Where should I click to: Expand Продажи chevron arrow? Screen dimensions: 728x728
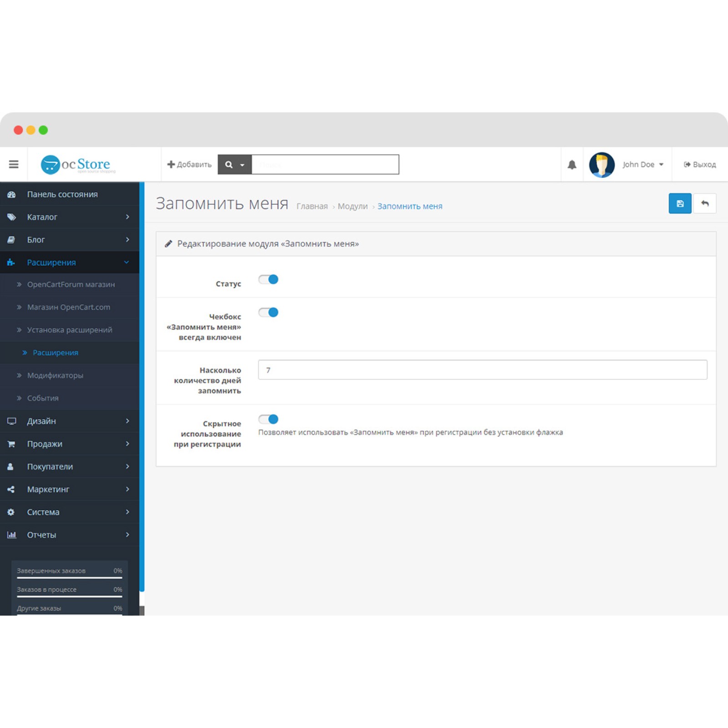click(x=127, y=444)
